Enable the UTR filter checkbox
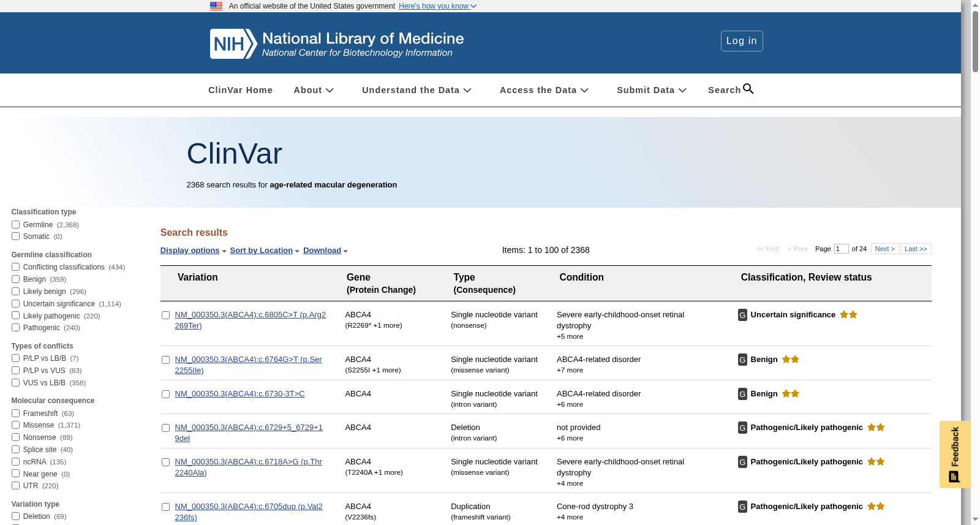The image size is (980, 525). 15,486
